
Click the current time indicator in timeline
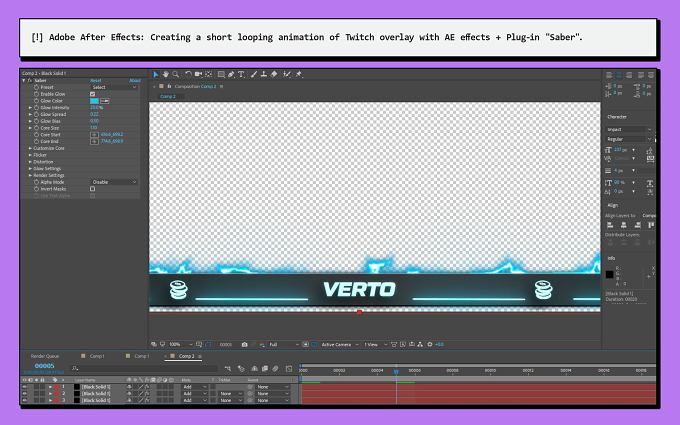point(396,371)
